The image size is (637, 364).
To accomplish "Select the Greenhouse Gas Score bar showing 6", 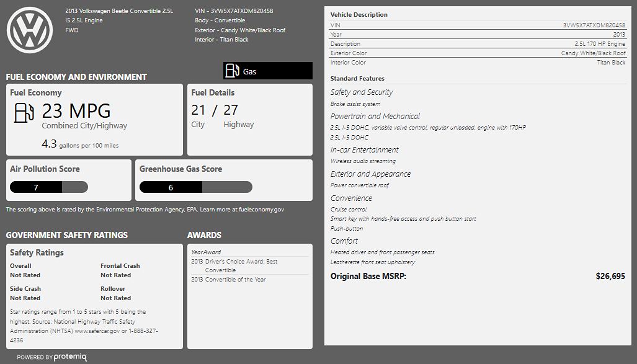I will 196,187.
